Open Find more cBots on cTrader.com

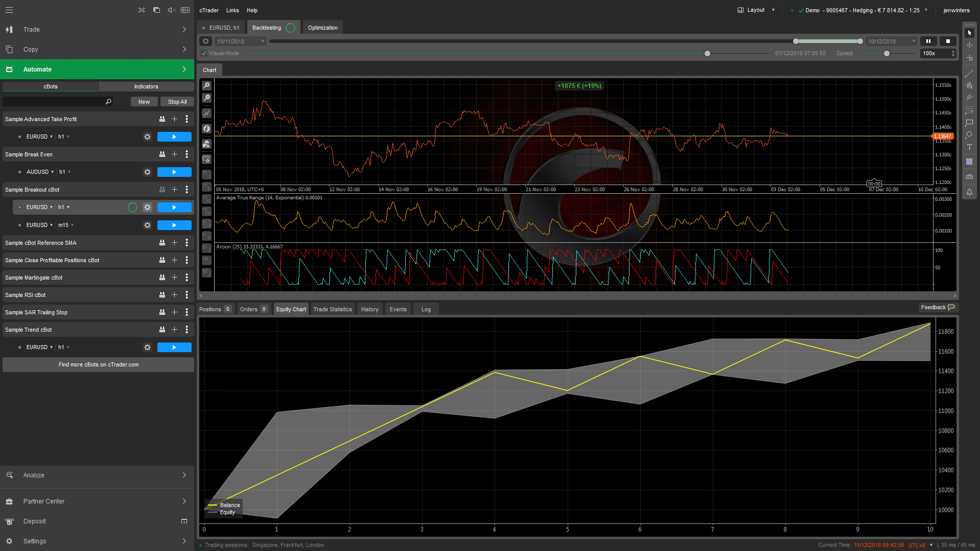click(98, 365)
